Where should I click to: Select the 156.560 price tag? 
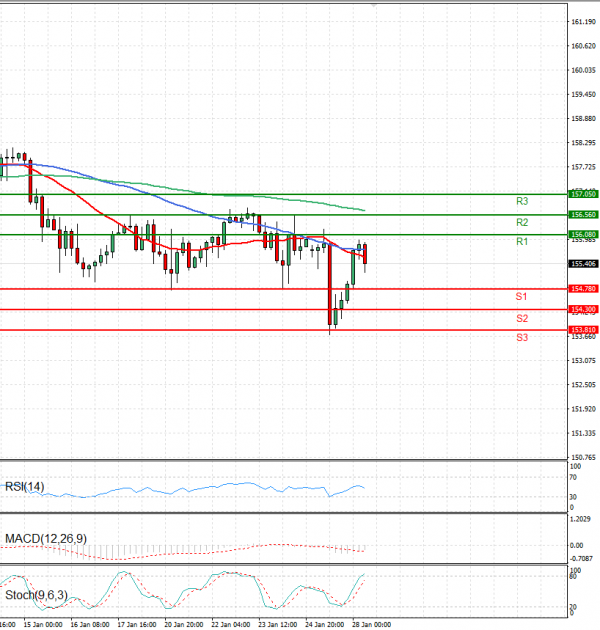pos(584,215)
